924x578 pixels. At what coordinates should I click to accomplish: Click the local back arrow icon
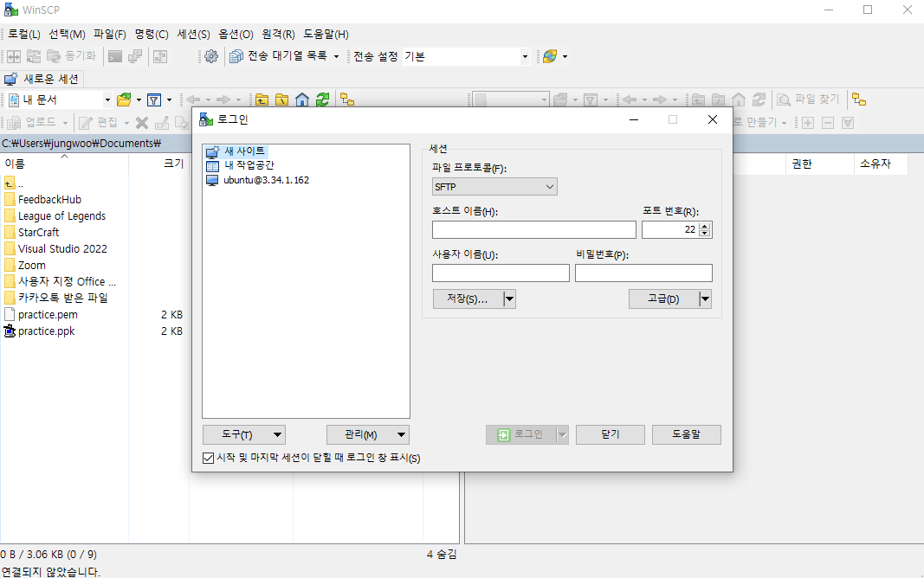(x=193, y=100)
